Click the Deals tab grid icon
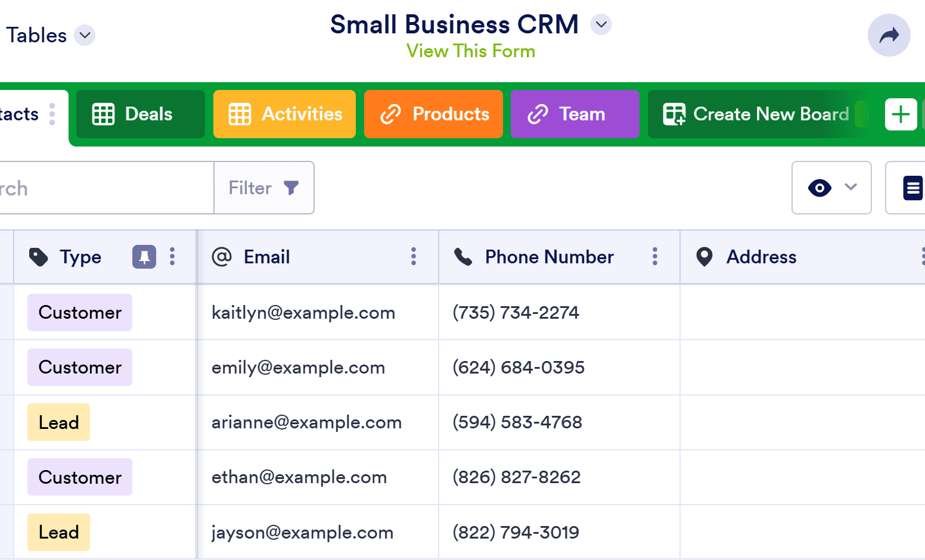The image size is (925, 560). click(x=103, y=114)
